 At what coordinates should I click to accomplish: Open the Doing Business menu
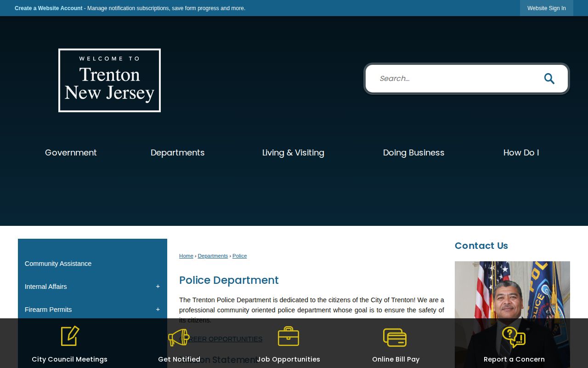(x=413, y=153)
